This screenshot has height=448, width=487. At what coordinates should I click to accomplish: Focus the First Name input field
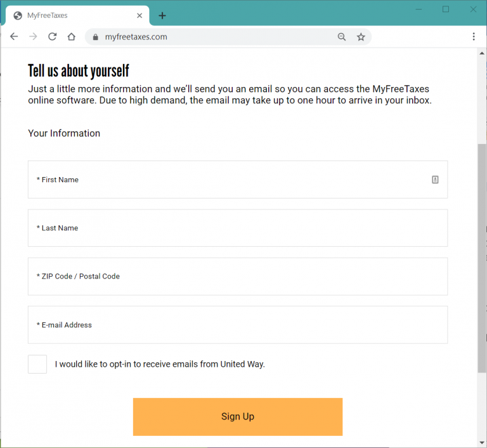click(228, 180)
